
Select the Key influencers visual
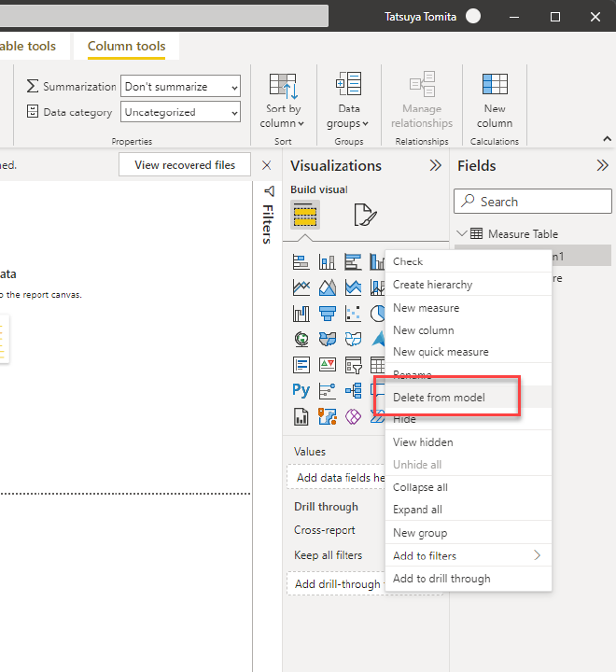[327, 390]
